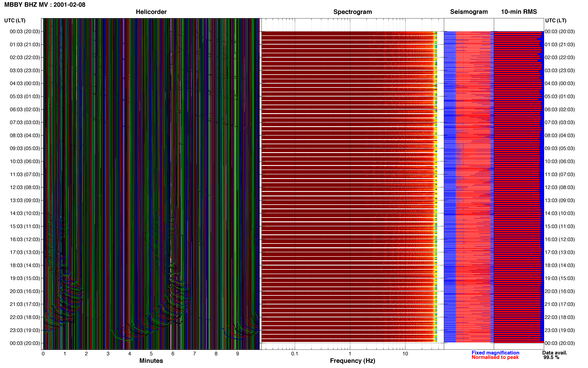The height and width of the screenshot is (368, 588).
Task: Select the '99.5 %' data availability value
Action: [551, 357]
